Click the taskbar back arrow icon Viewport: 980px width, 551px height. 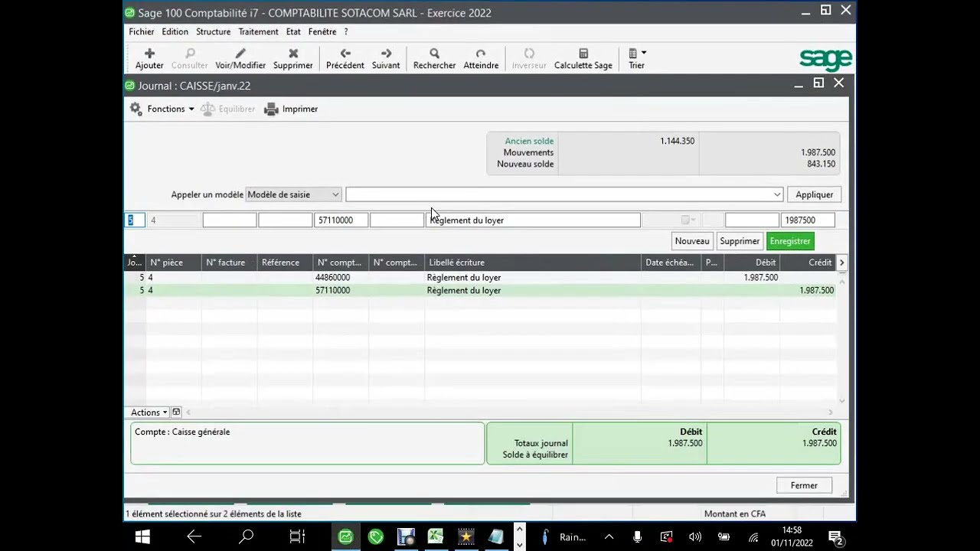click(x=194, y=536)
